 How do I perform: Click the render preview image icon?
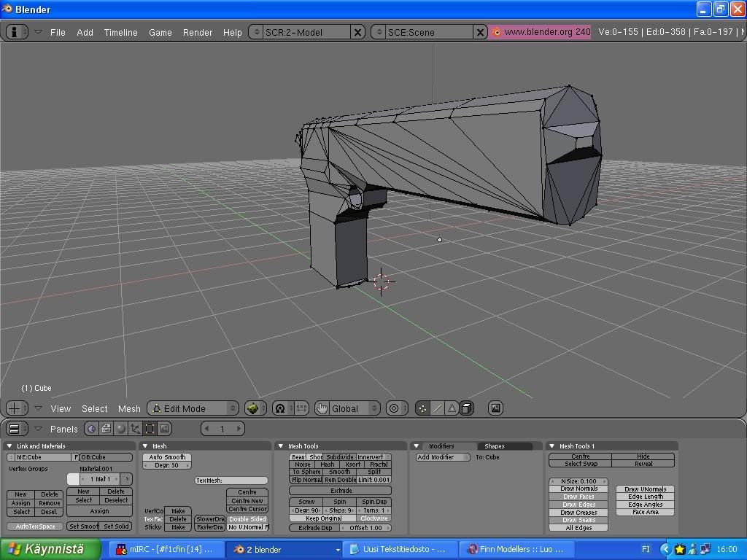click(x=496, y=408)
